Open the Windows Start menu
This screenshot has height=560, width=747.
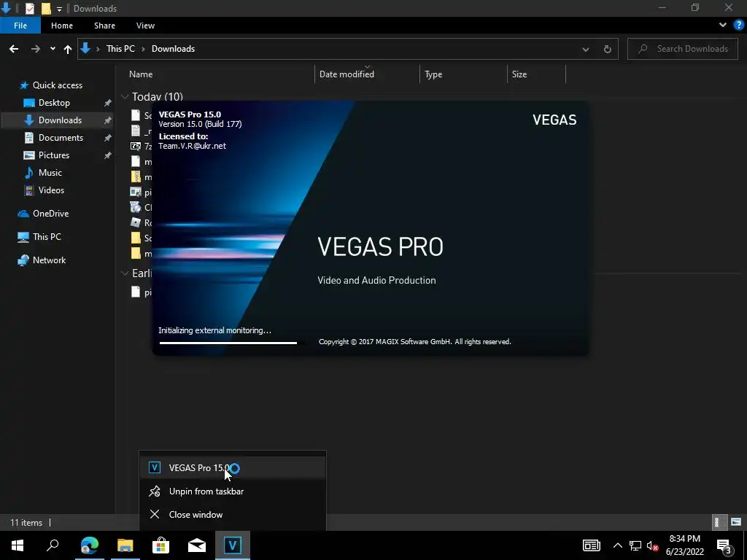point(18,545)
